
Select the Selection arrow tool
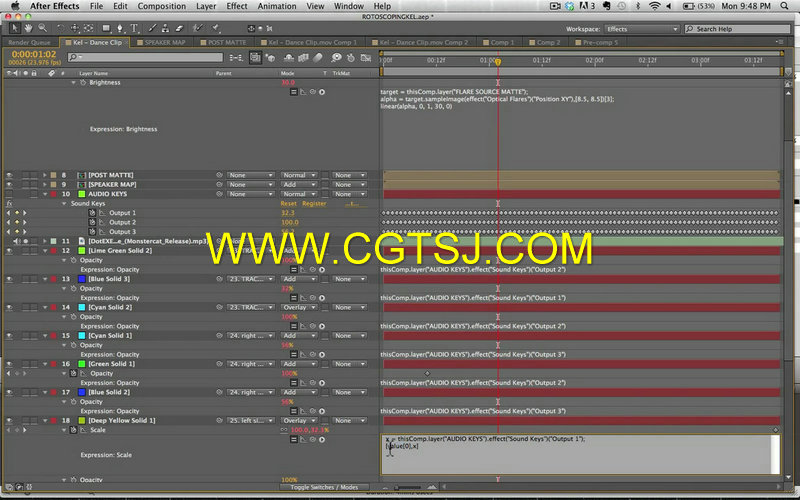pyautogui.click(x=14, y=29)
